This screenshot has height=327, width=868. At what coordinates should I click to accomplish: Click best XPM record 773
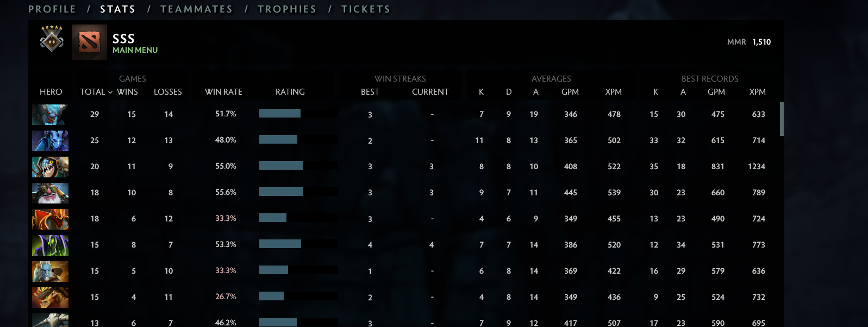pos(759,245)
